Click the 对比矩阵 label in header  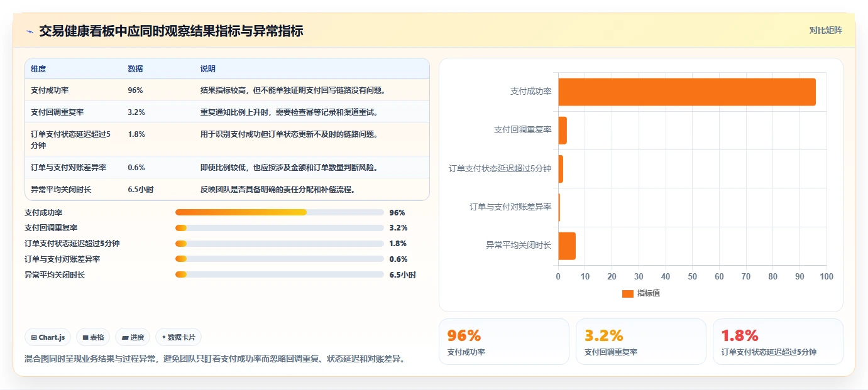(825, 30)
